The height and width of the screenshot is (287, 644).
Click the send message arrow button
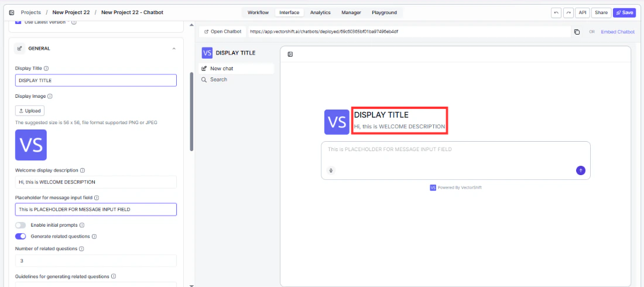point(581,170)
